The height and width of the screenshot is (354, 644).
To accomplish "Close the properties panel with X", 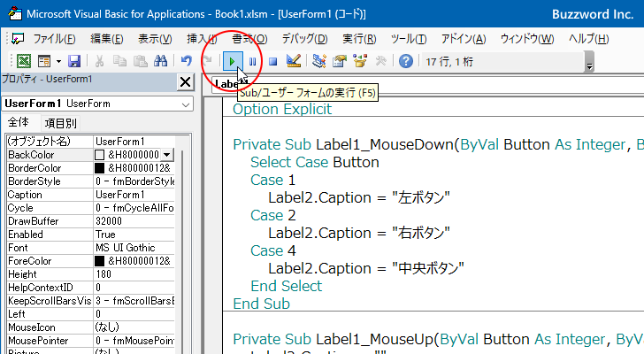I will (x=185, y=82).
